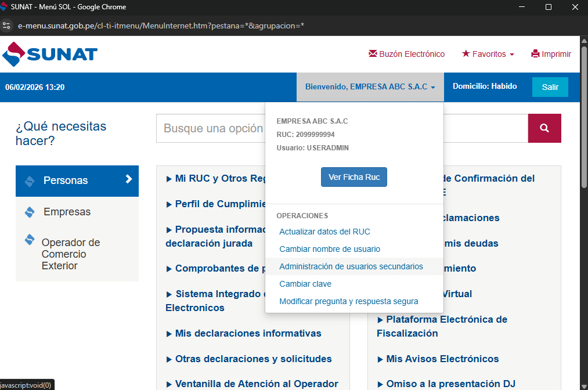Open the Favoritos dropdown menu

488,54
